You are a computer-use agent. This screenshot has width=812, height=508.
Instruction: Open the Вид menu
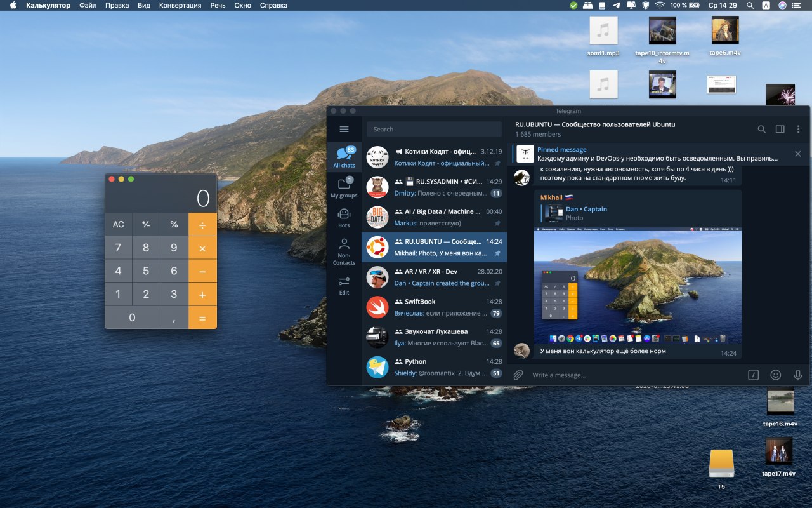144,5
